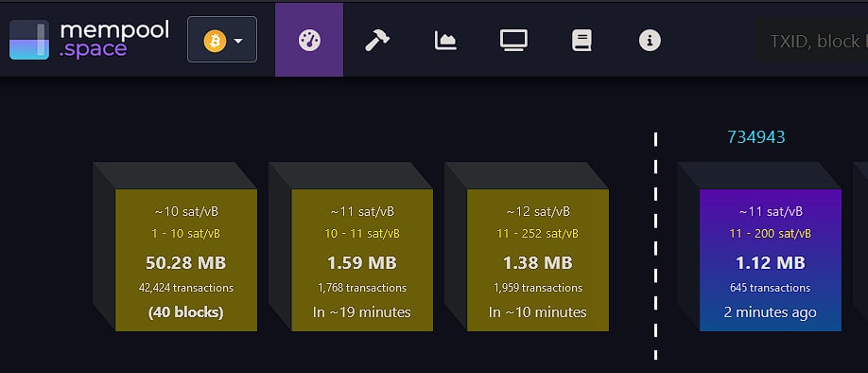
Task: Open the Bitcoin network selector dropdown
Action: (x=222, y=40)
